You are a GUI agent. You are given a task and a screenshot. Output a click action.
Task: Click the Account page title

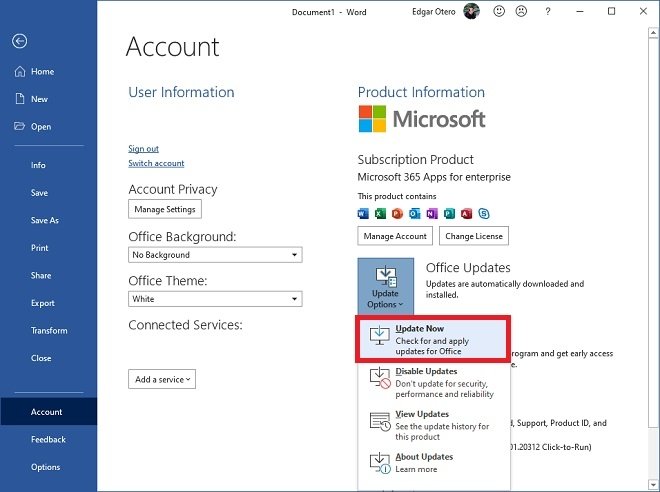[x=173, y=46]
